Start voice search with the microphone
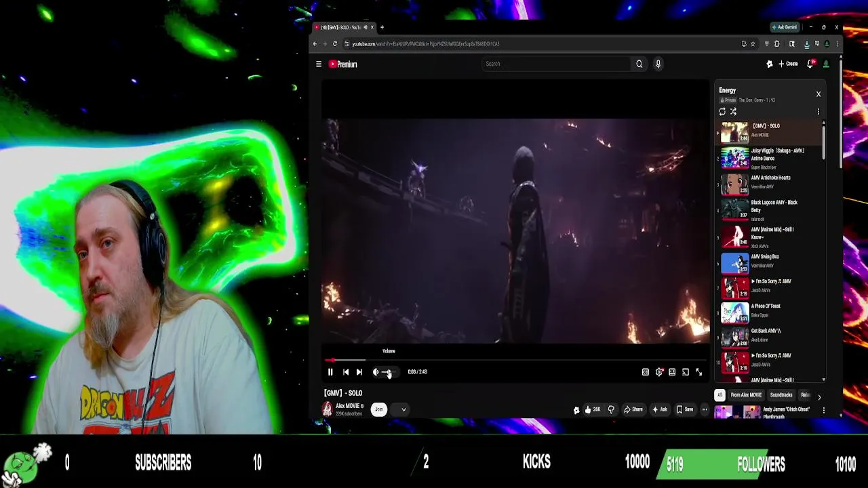The image size is (868, 488). (x=658, y=64)
